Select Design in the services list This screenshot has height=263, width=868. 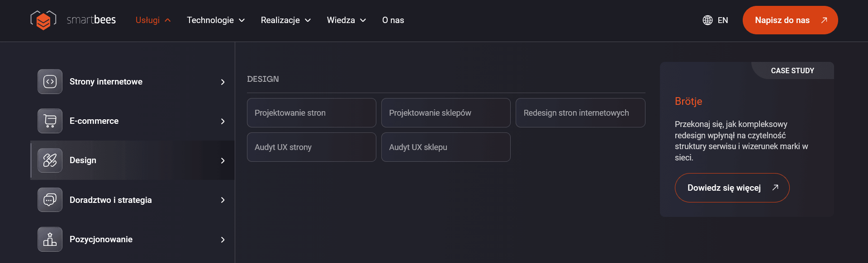click(132, 160)
